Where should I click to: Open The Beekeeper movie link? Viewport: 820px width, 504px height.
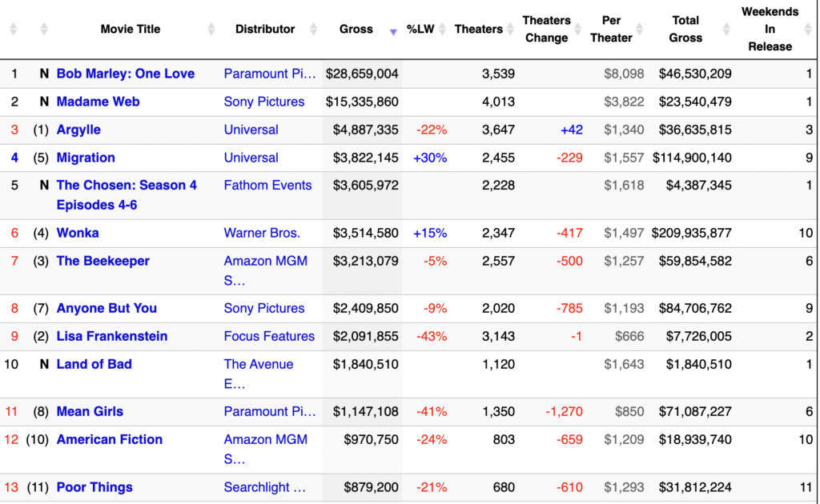(103, 261)
